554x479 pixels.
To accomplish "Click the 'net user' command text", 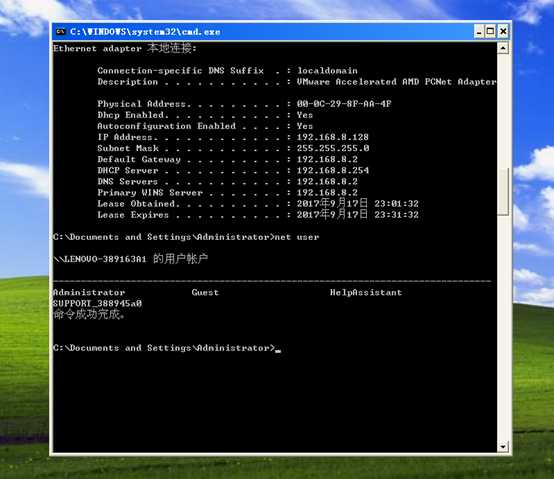I will (297, 237).
